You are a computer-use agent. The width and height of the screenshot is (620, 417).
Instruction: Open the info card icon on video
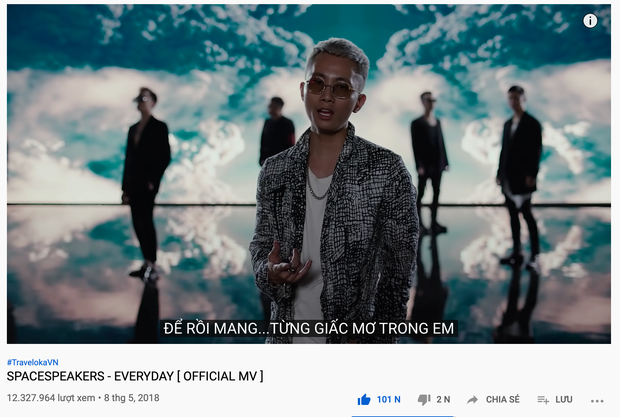click(590, 21)
